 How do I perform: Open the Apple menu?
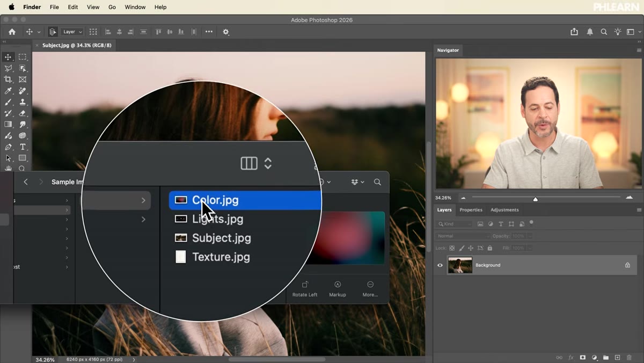point(11,7)
